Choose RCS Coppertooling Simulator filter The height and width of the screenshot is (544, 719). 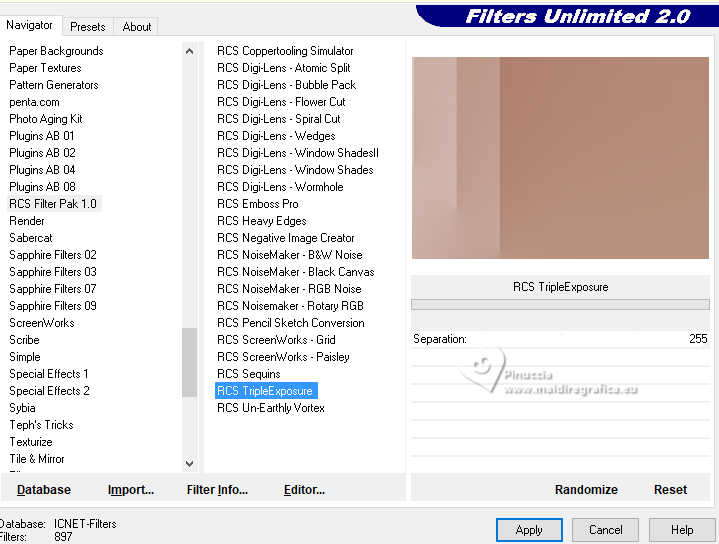[x=285, y=51]
